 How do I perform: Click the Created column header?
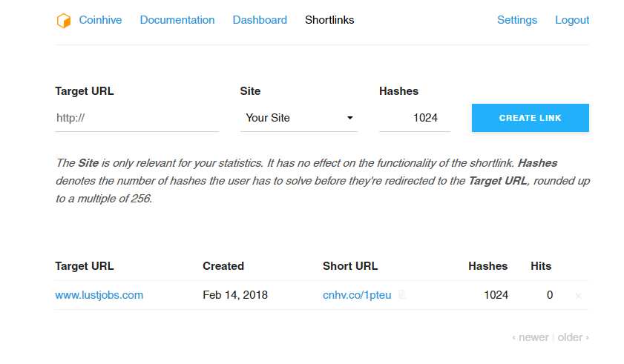pos(223,266)
